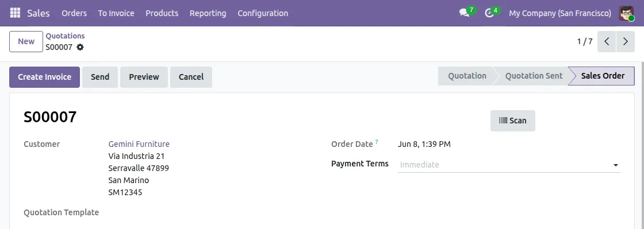Open company switcher My Company (San Francisco)
644x229 pixels.
pyautogui.click(x=560, y=13)
